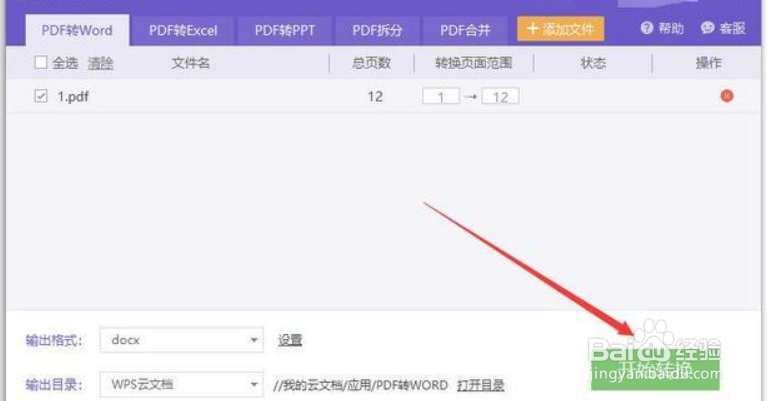Click the total pages value 12
Viewport: 767px width, 401px height.
tap(375, 96)
